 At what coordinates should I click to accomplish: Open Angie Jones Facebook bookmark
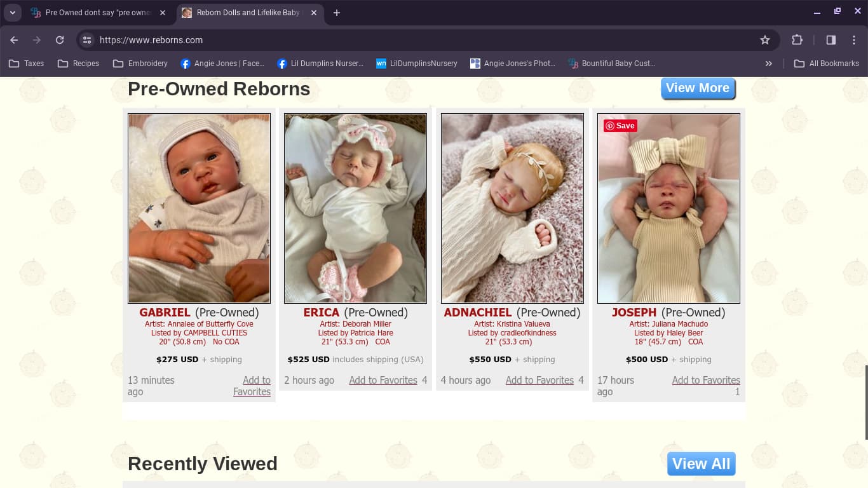coord(222,64)
